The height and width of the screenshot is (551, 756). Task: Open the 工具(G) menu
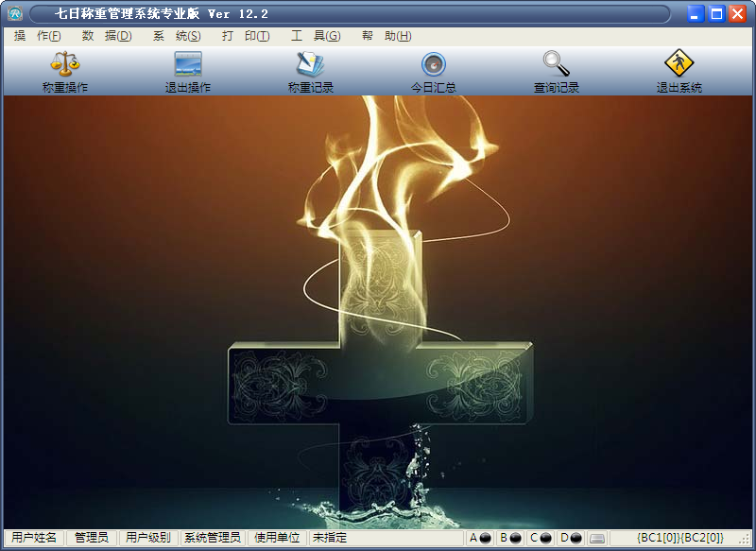pyautogui.click(x=316, y=36)
